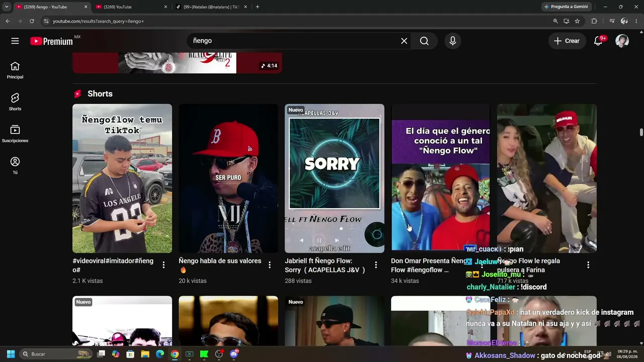Viewport: 644px width, 362px height.
Task: Run search with the magnifying glass button
Action: pyautogui.click(x=424, y=41)
